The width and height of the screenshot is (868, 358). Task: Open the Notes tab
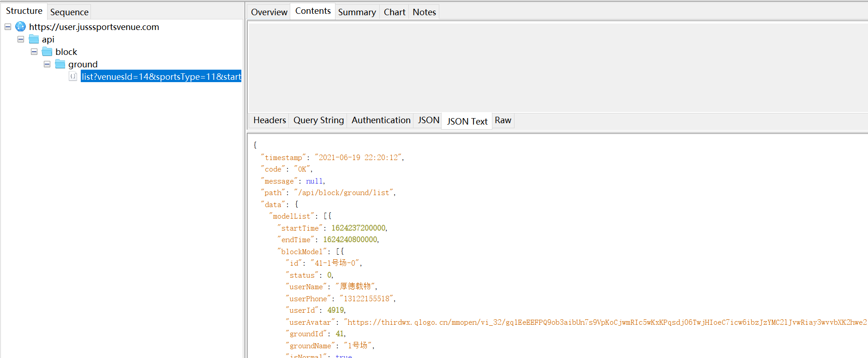(424, 12)
